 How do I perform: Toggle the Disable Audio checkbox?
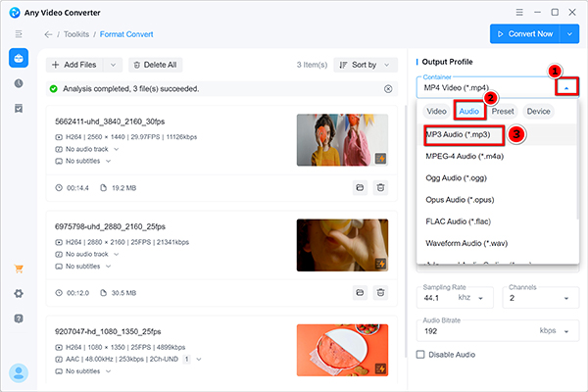[420, 355]
